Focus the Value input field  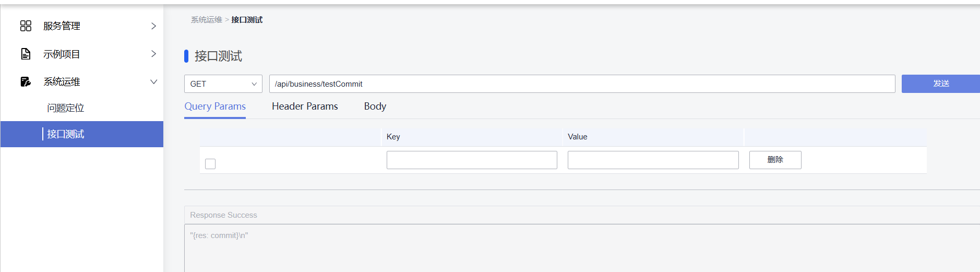tap(653, 160)
